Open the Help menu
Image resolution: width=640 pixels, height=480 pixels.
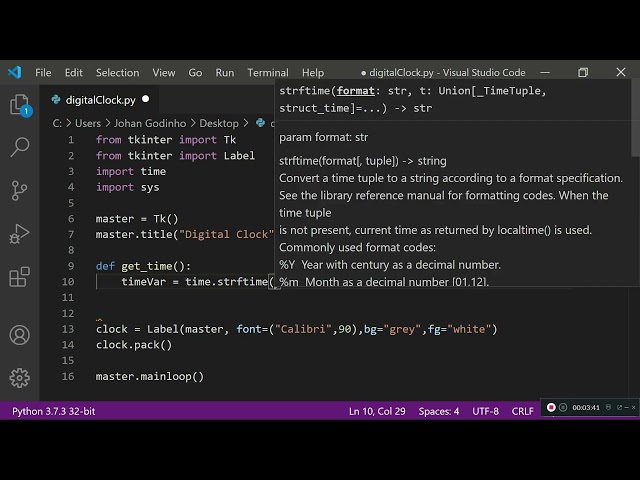pos(313,73)
